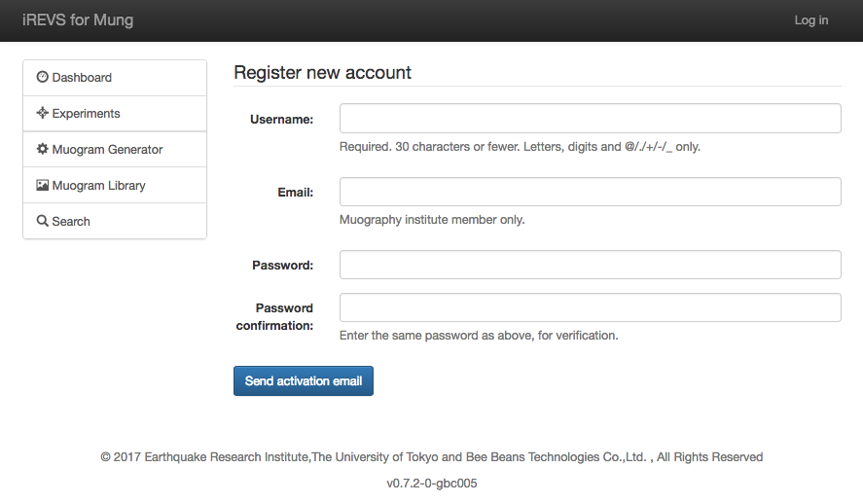Click the Muogram Generator gear icon
The height and width of the screenshot is (504, 863).
[x=43, y=150]
